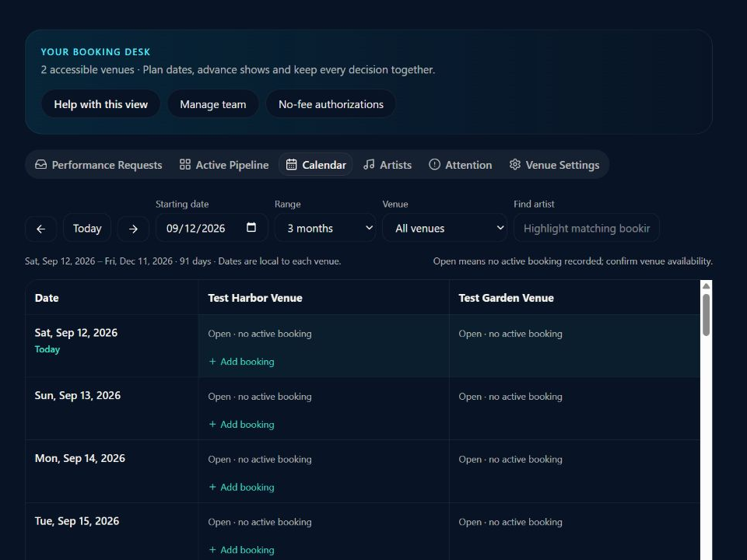This screenshot has width=747, height=560.
Task: Click Garden Venue open status for Sep 13
Action: pos(510,397)
